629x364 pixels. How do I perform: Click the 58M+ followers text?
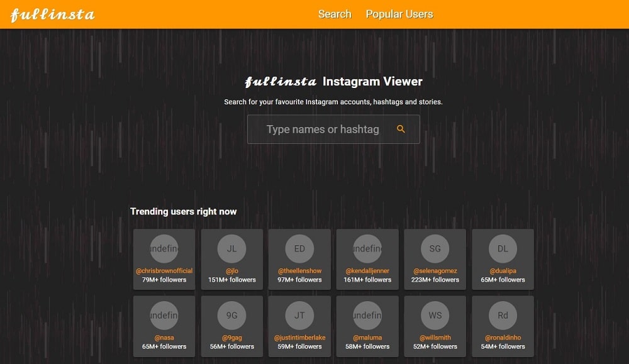click(x=367, y=346)
